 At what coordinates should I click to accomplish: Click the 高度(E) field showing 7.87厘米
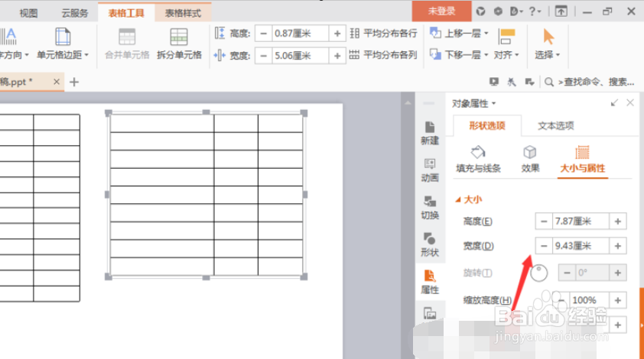(x=581, y=222)
